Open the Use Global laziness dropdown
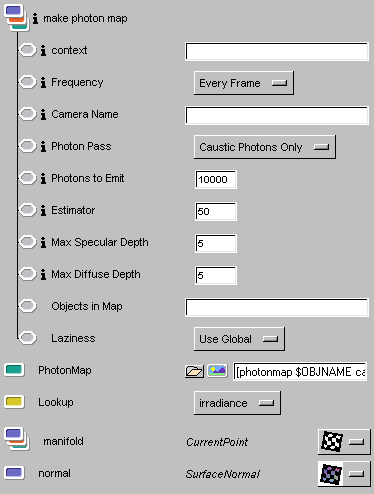The width and height of the screenshot is (374, 494). (x=239, y=339)
